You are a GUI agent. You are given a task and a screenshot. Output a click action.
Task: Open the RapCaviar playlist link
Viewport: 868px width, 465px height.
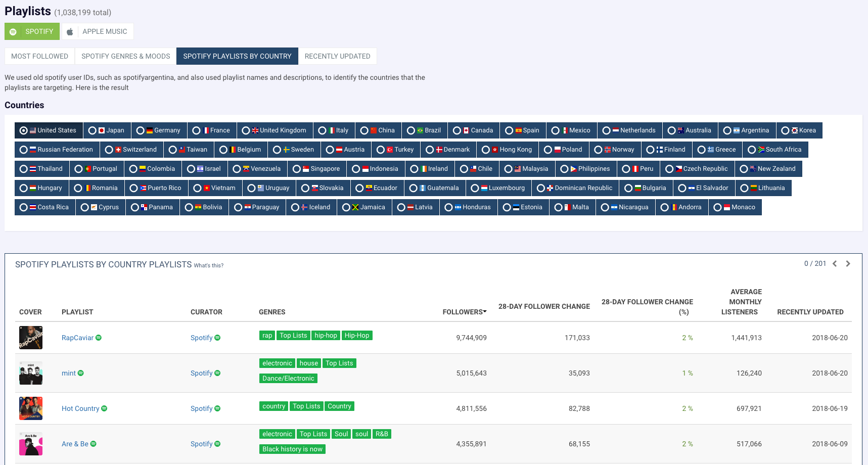(x=77, y=338)
